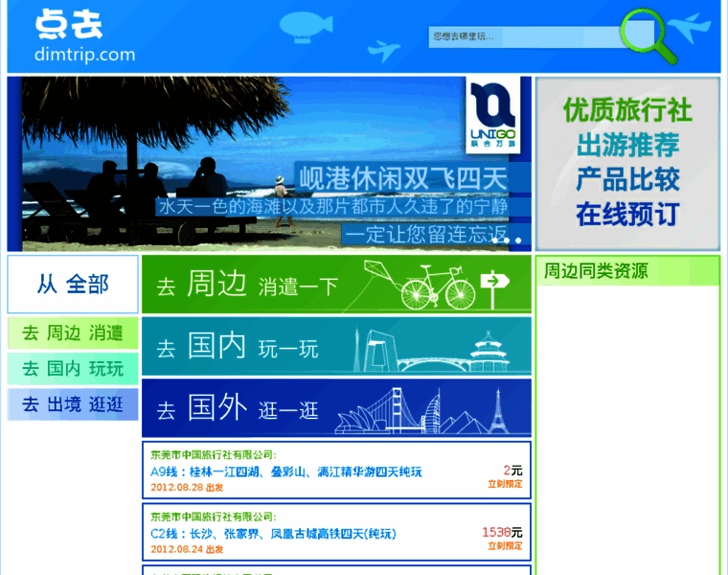Click the green magnifying glass search icon

[648, 36]
